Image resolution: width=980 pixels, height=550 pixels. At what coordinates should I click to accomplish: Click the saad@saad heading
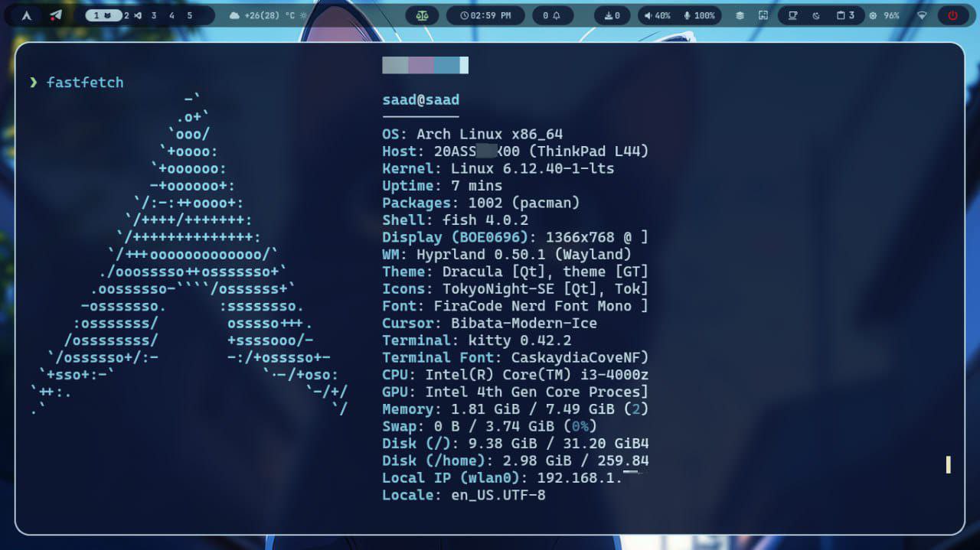pyautogui.click(x=421, y=99)
